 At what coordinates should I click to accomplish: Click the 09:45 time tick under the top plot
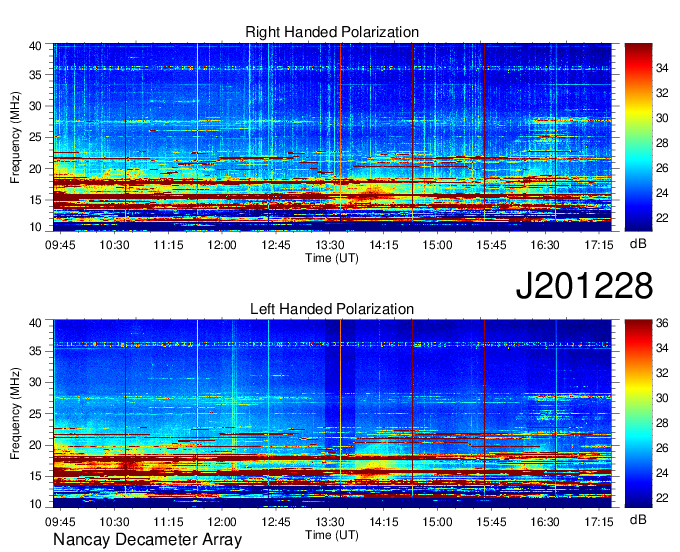[60, 245]
